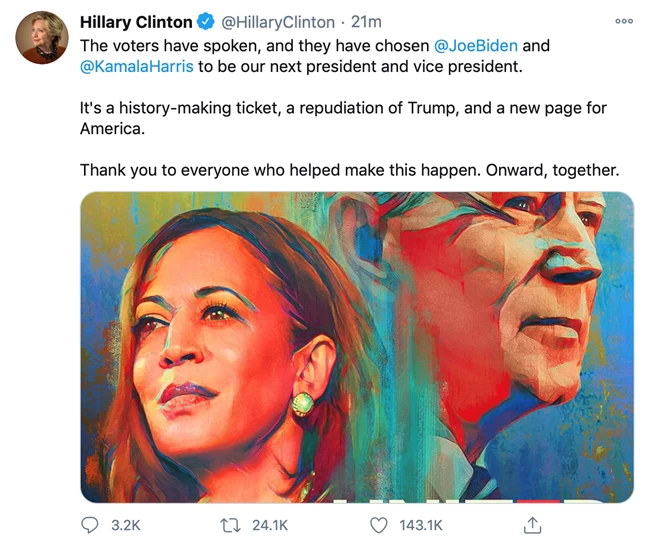
Task: Open the @JoeBiden mention link
Action: 475,46
